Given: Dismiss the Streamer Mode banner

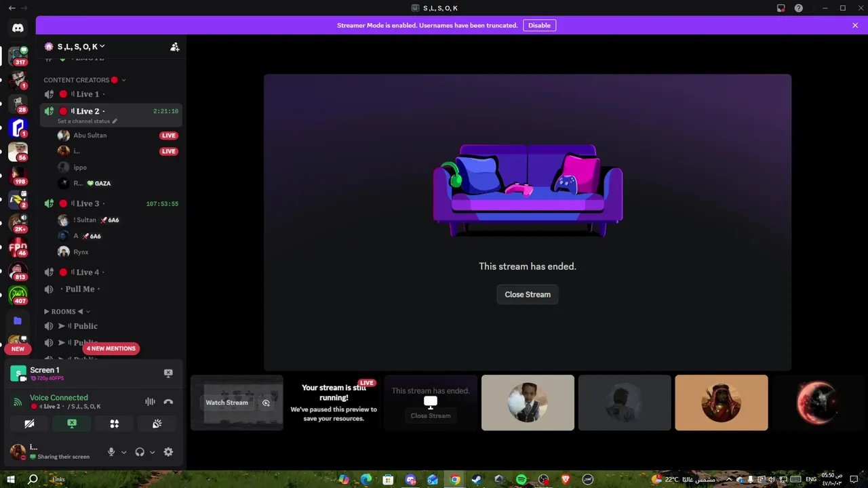Looking at the screenshot, I should pos(855,25).
